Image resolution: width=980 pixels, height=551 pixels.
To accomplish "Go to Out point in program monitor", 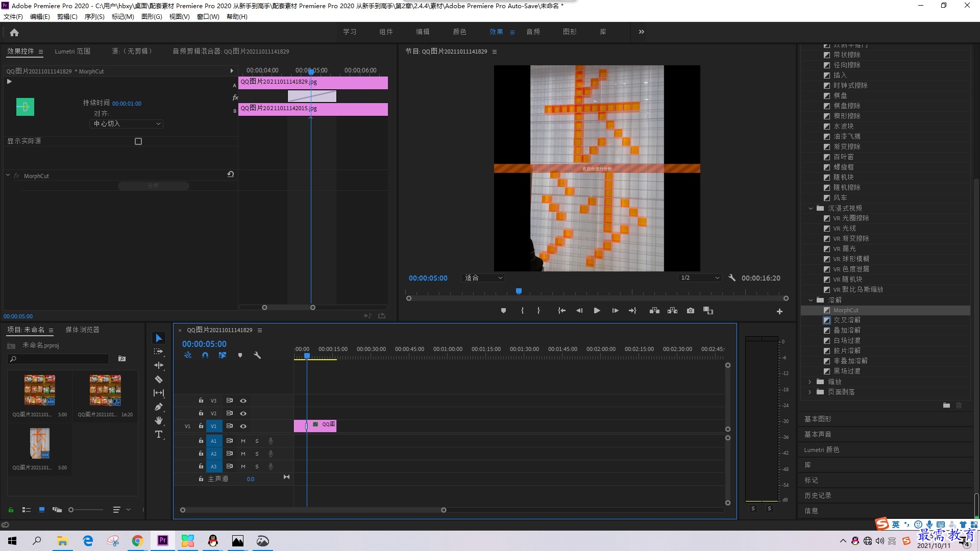I will click(x=632, y=311).
